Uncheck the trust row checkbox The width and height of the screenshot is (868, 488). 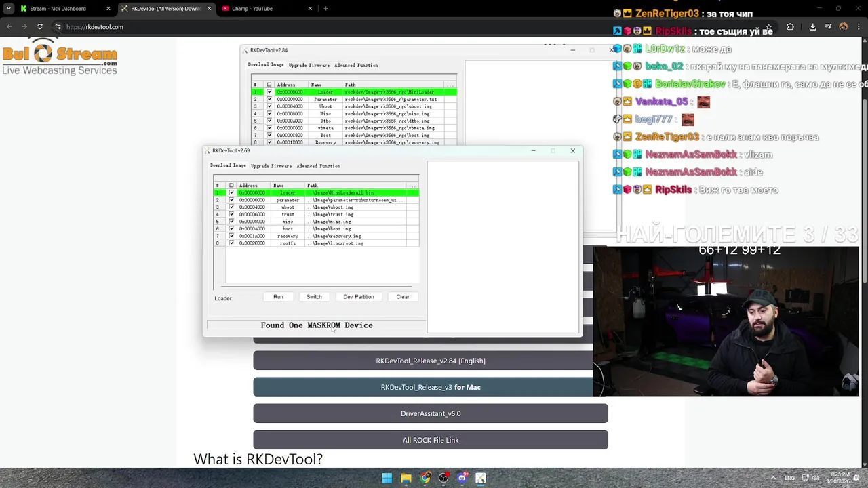231,214
